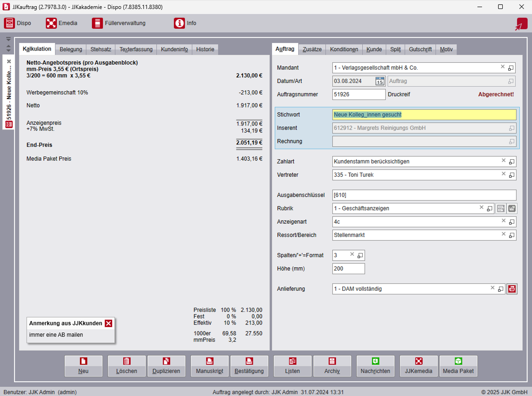Open the Konditionen tab
This screenshot has width=532, height=396.
click(x=344, y=49)
